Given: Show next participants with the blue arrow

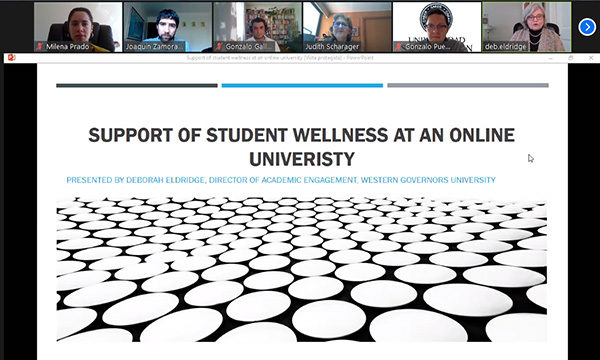Looking at the screenshot, I should [587, 27].
